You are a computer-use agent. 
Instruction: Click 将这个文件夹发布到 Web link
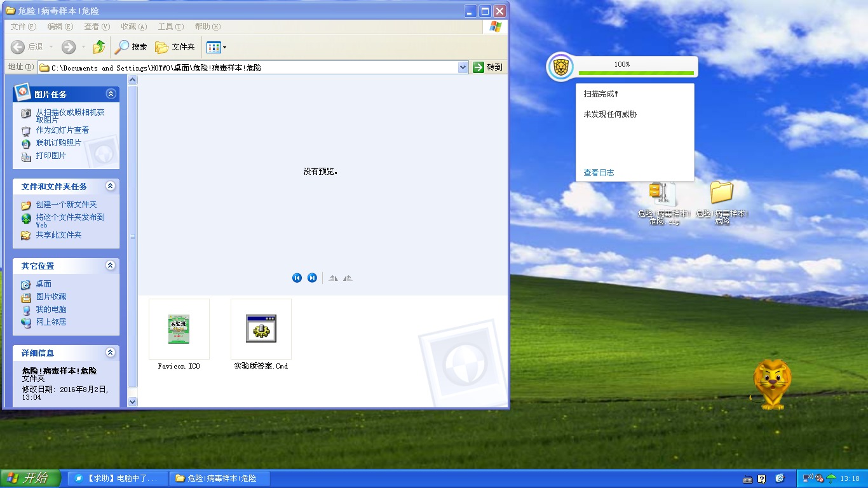pyautogui.click(x=70, y=220)
